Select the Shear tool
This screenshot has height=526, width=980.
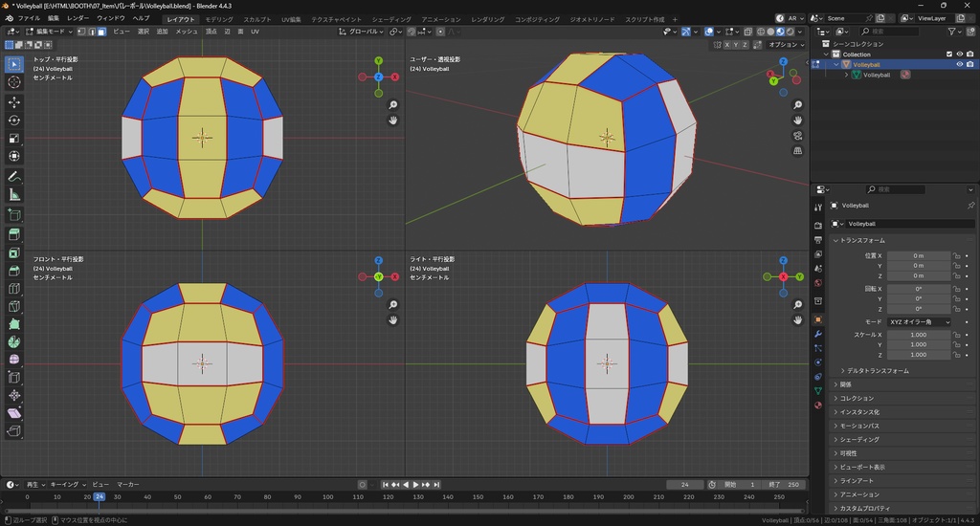tap(14, 413)
